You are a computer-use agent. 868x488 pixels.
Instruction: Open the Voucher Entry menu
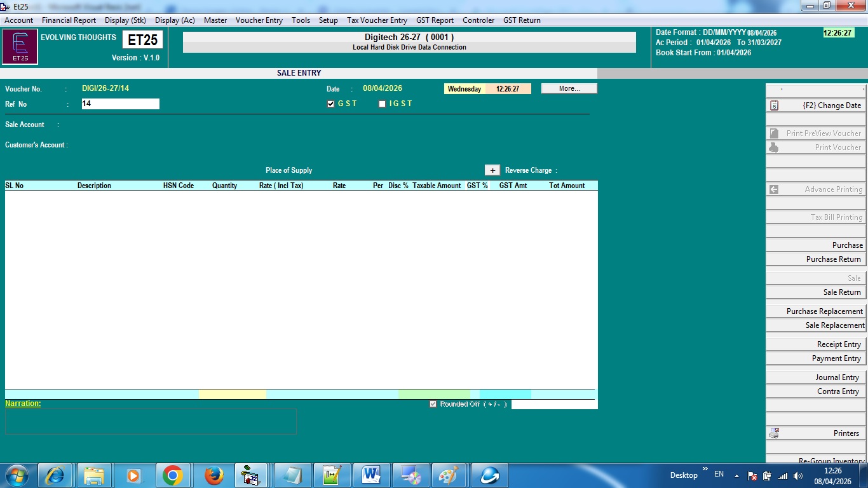pyautogui.click(x=259, y=20)
